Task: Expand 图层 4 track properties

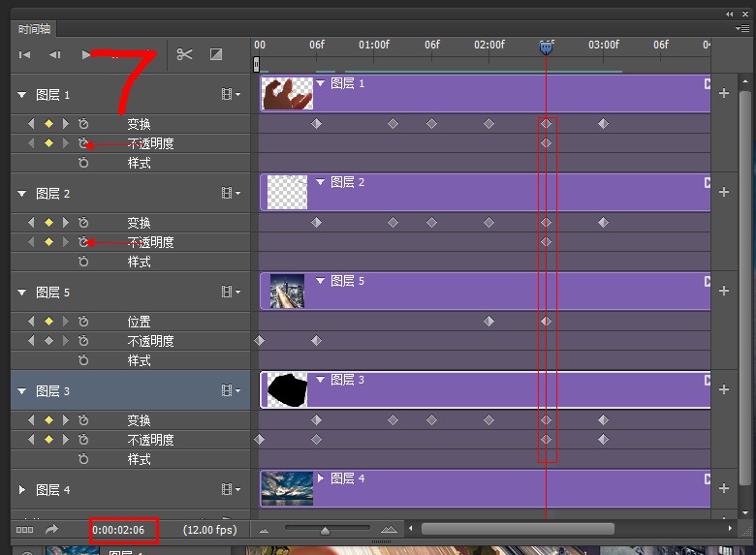Action: click(21, 490)
